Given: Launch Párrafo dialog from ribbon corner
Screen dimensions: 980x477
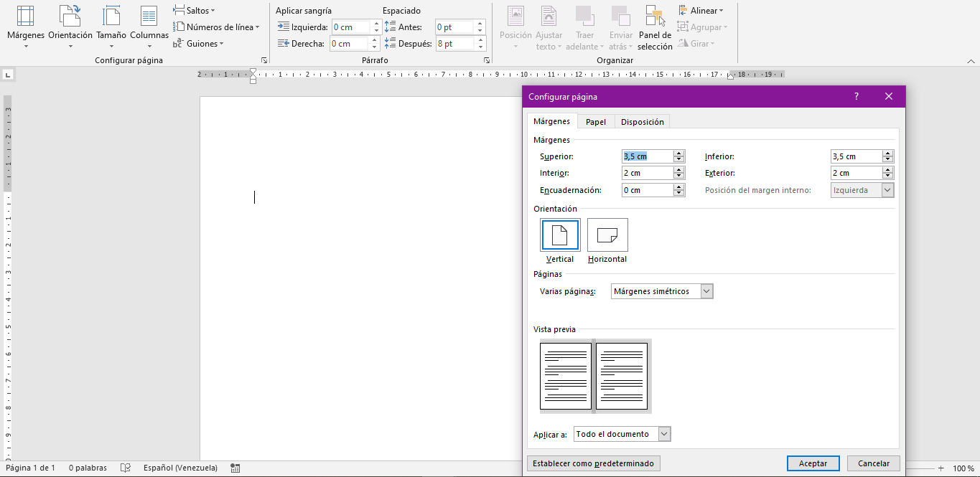Looking at the screenshot, I should click(487, 61).
